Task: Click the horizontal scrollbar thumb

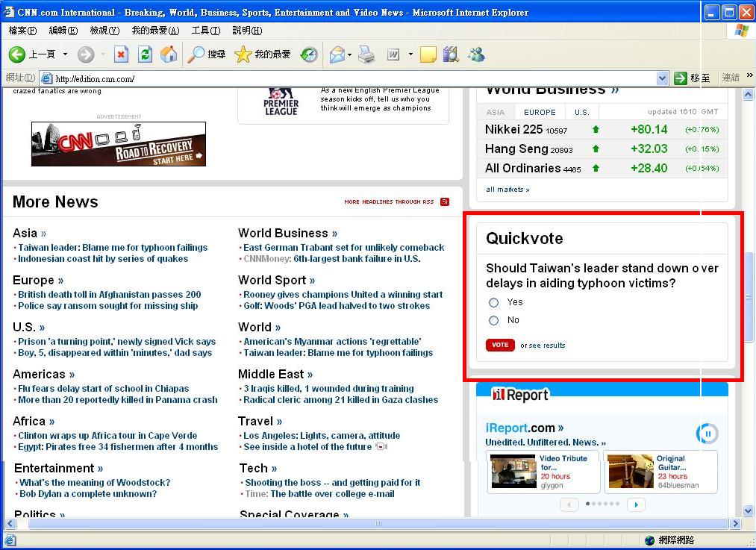Action: tap(378, 523)
